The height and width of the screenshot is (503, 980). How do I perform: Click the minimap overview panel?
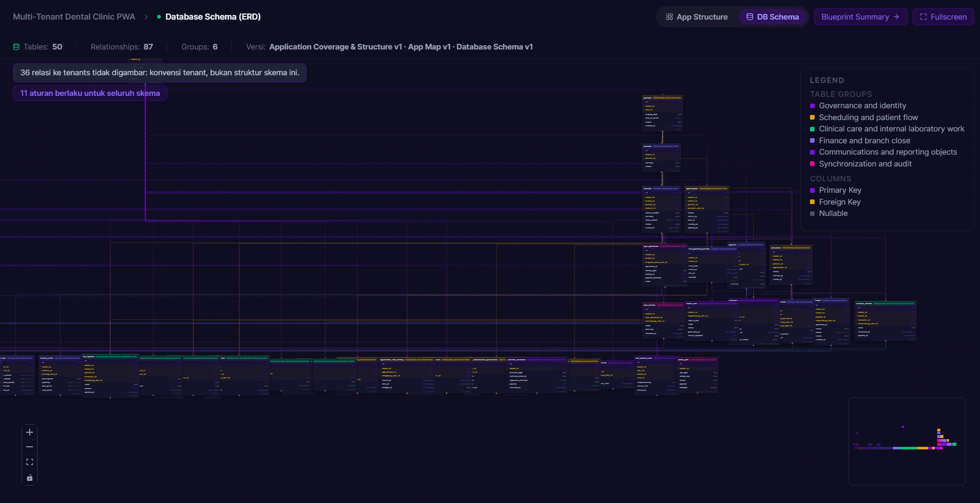pos(907,441)
